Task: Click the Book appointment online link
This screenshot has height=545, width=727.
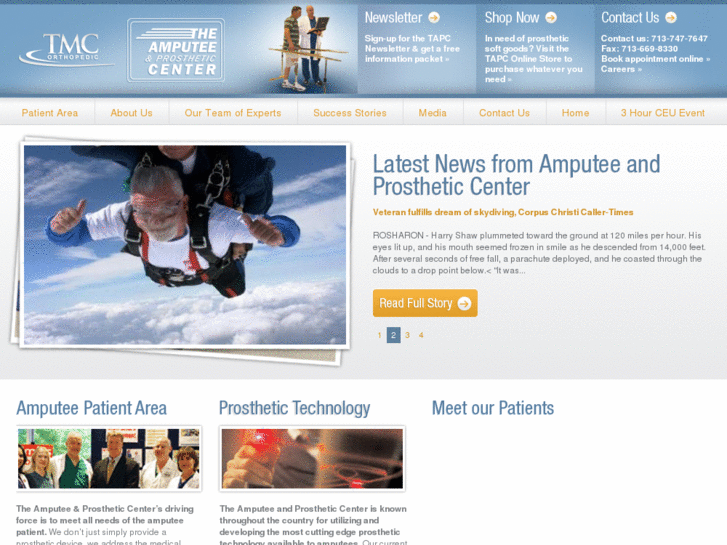Action: (655, 59)
